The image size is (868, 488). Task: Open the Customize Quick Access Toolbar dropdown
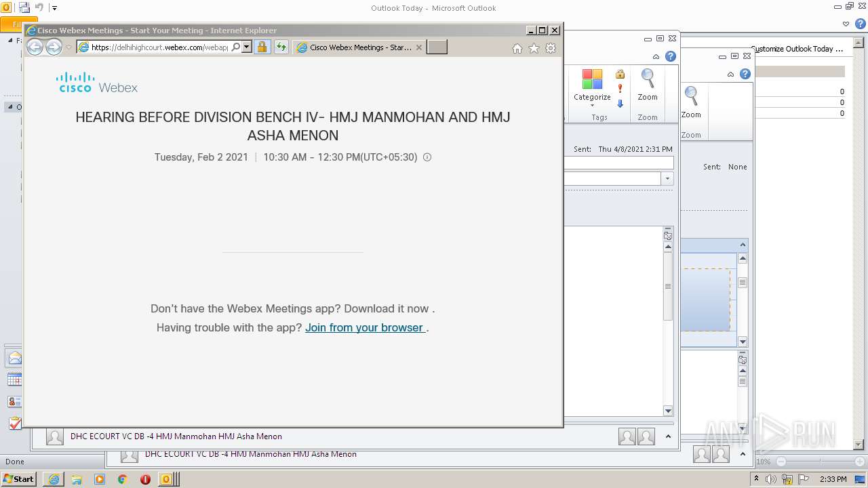click(54, 8)
